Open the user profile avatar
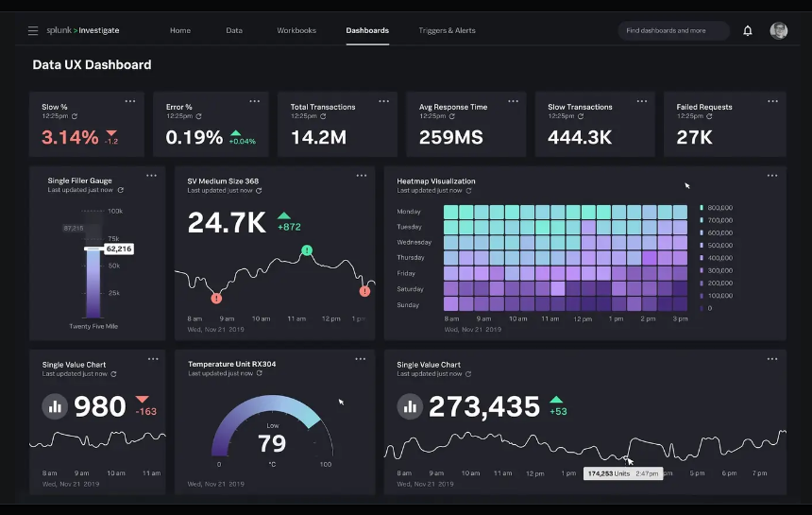 click(778, 30)
